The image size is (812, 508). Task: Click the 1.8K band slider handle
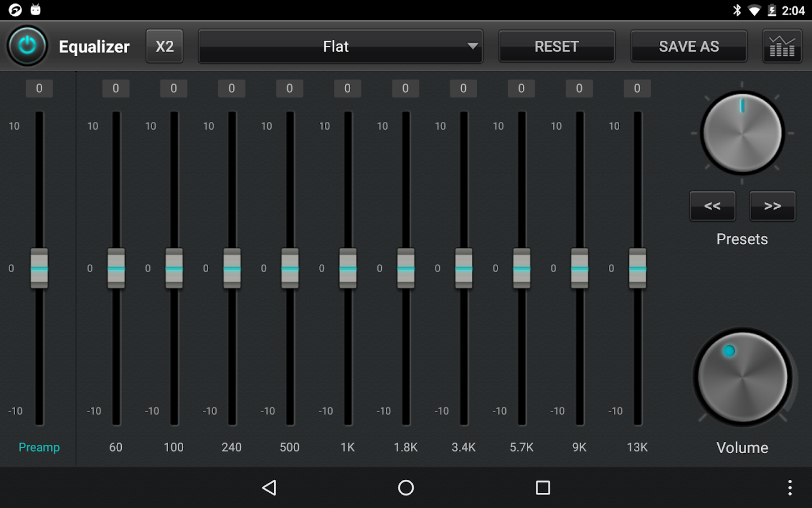406,268
